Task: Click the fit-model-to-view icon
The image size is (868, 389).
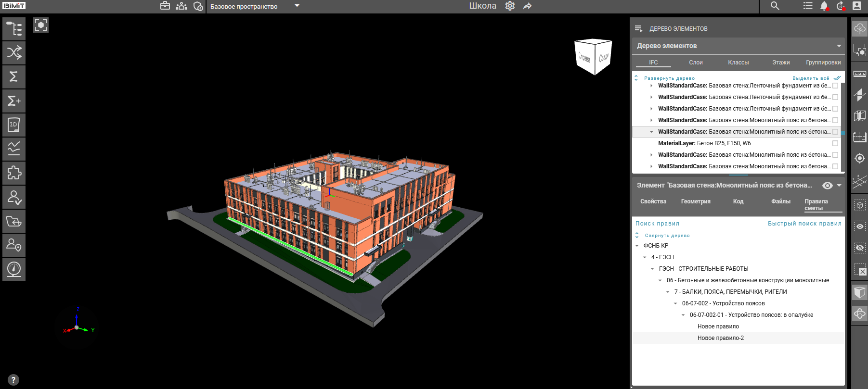Action: (x=41, y=25)
